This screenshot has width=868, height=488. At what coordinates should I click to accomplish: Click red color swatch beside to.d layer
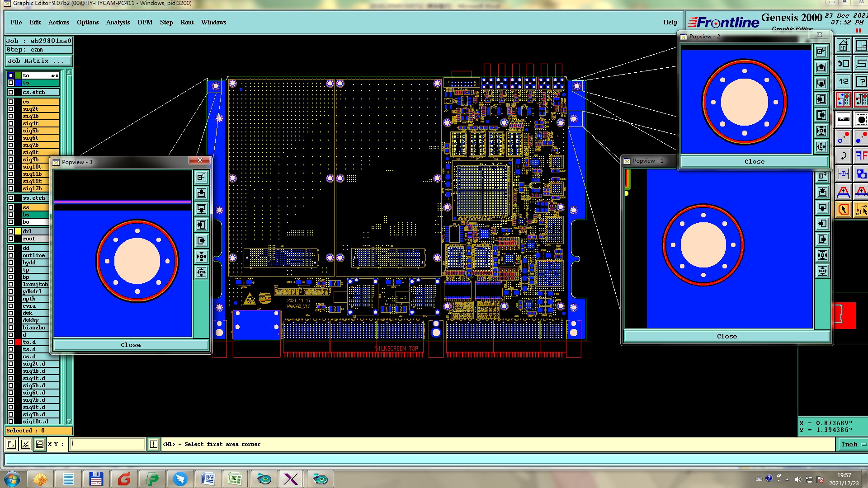(18, 342)
